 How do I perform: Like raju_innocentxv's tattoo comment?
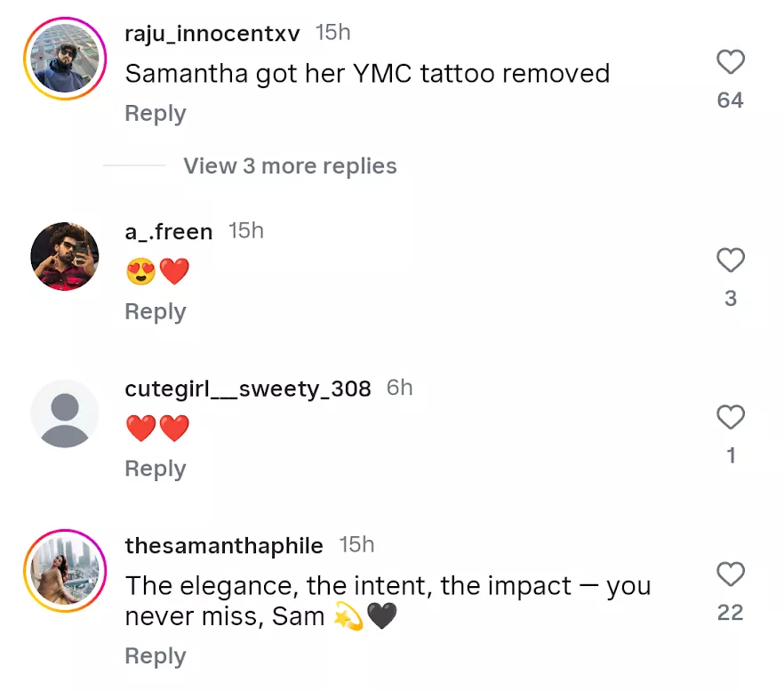[x=730, y=62]
